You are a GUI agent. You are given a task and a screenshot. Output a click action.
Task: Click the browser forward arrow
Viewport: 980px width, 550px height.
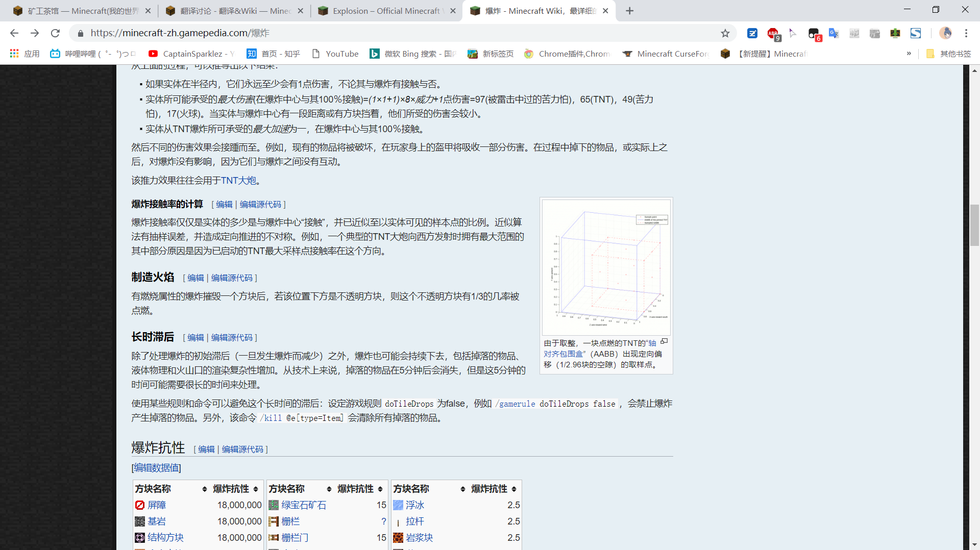pyautogui.click(x=35, y=33)
